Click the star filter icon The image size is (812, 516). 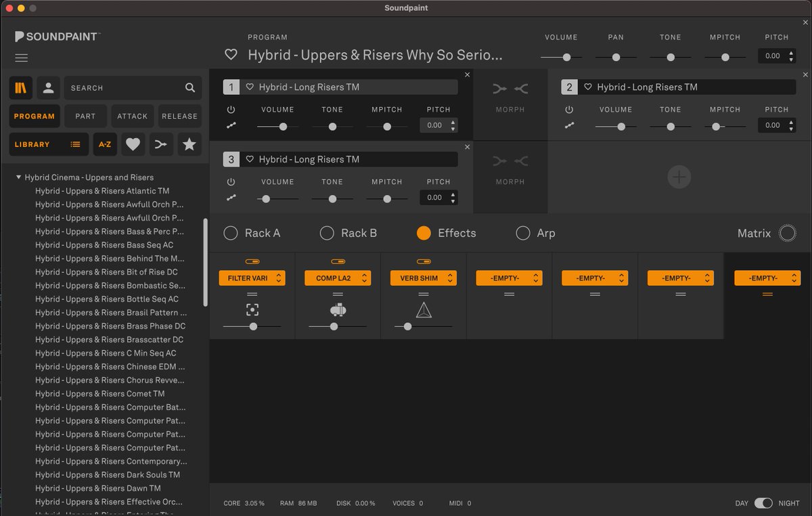[x=189, y=144]
